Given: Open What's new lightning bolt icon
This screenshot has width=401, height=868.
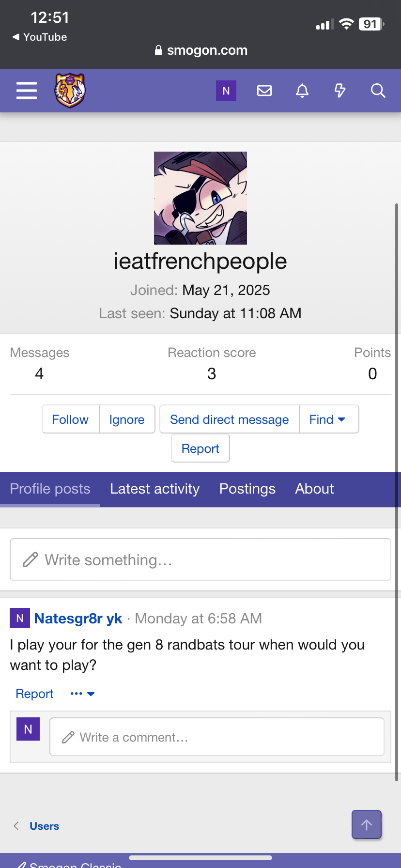Looking at the screenshot, I should pyautogui.click(x=340, y=91).
